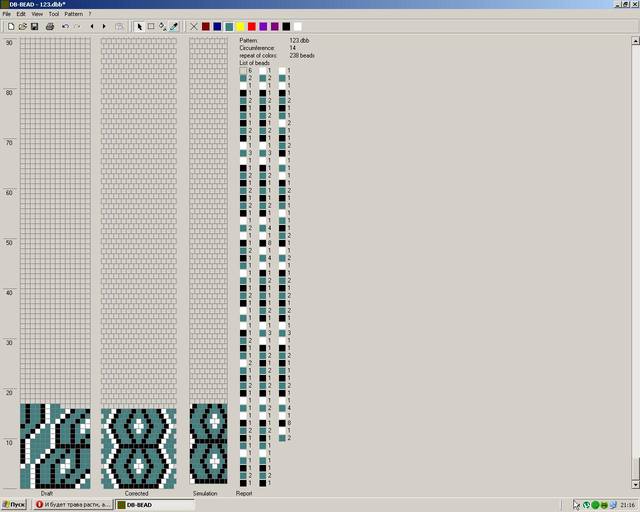The image size is (640, 512).
Task: Activate the color pipette tool
Action: [174, 27]
